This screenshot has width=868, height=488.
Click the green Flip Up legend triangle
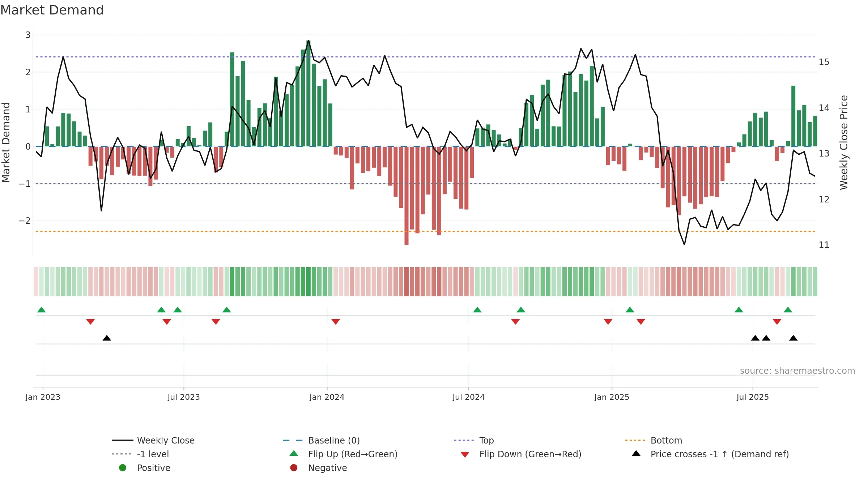(x=294, y=453)
